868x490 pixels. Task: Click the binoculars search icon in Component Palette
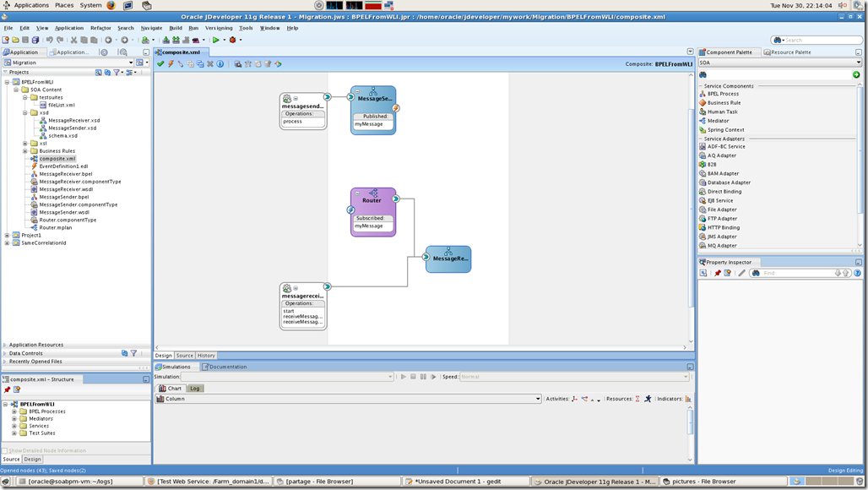[703, 74]
